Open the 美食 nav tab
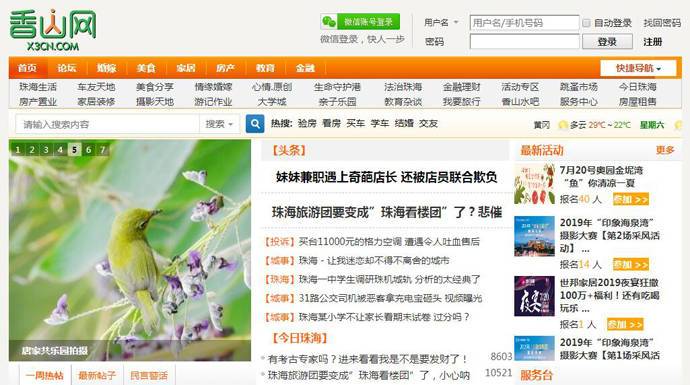Image resolution: width=690 pixels, height=385 pixels. pyautogui.click(x=146, y=68)
